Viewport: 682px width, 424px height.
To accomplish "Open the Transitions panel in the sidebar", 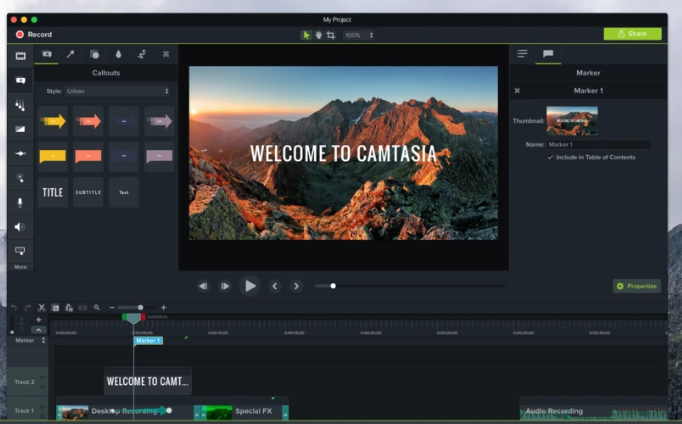I will [20, 129].
